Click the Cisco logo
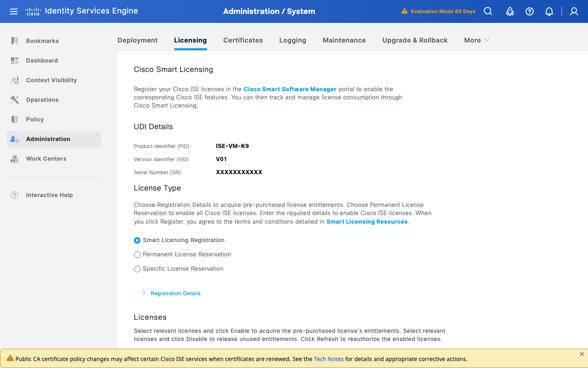The width and height of the screenshot is (588, 368). (x=33, y=11)
